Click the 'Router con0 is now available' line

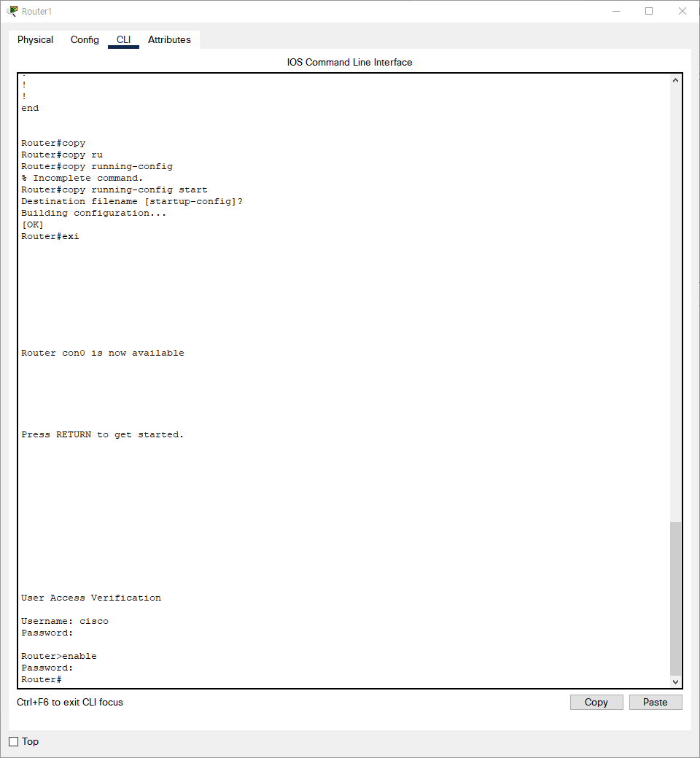tap(103, 353)
